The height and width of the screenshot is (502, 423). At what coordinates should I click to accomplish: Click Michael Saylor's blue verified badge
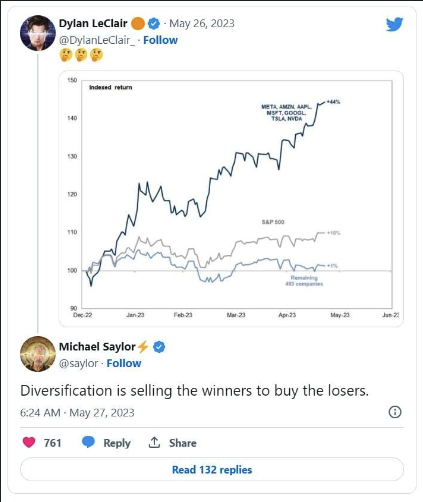point(159,347)
